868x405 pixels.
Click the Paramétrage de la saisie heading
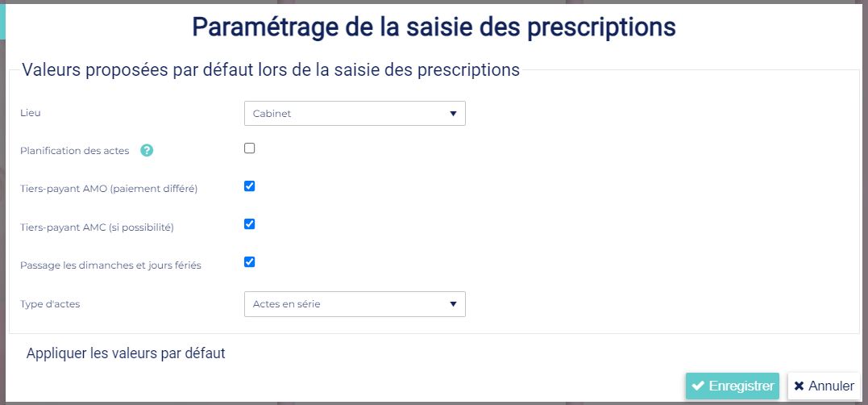[434, 27]
